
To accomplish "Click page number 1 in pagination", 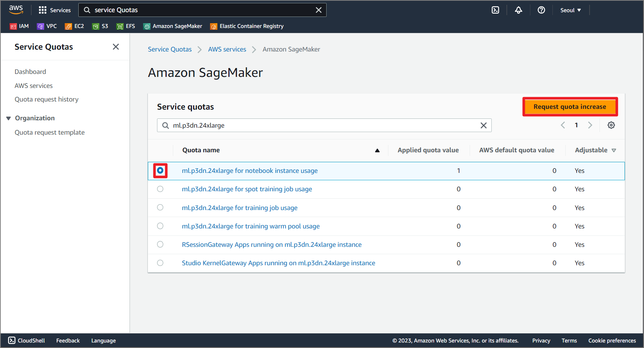I will click(x=576, y=125).
